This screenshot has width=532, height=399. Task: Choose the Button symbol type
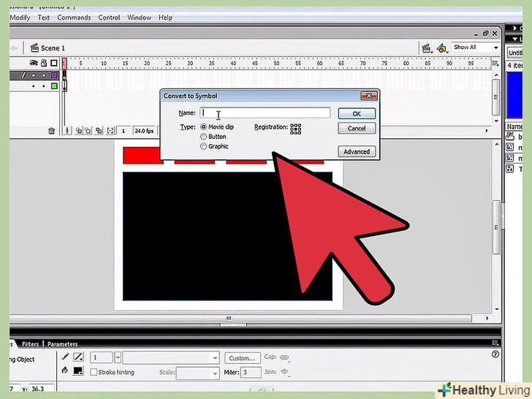[203, 137]
